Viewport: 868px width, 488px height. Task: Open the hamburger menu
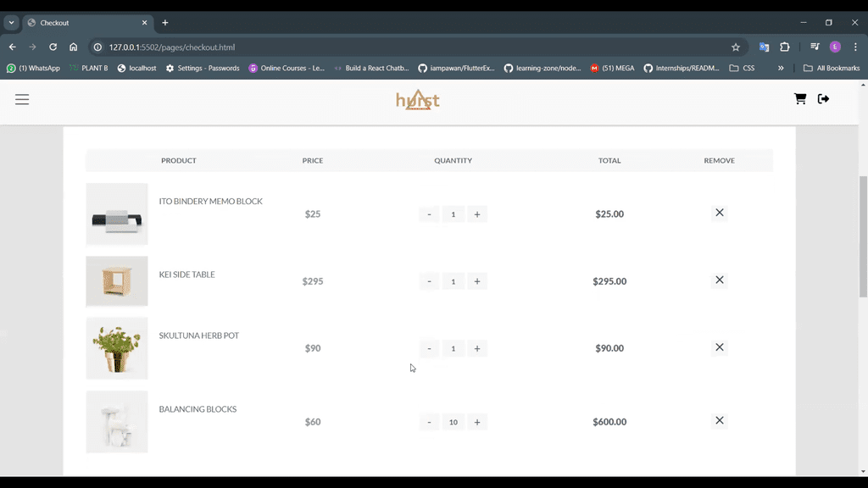tap(22, 99)
